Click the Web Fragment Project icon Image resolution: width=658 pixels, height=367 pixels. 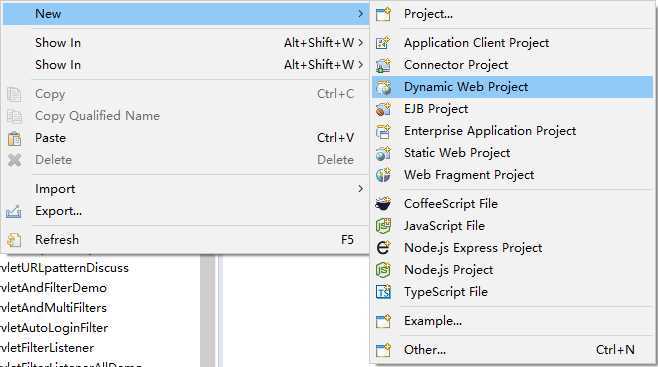click(383, 175)
